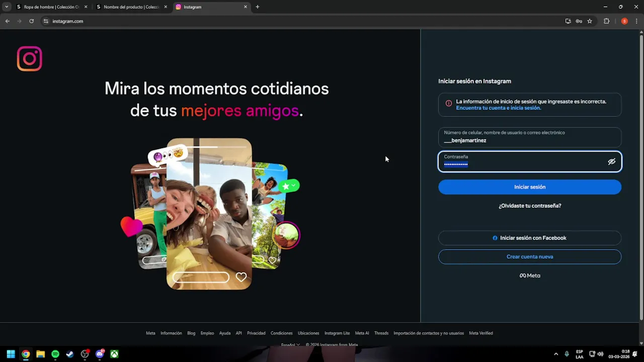Open a new browser tab
Image resolution: width=644 pixels, height=362 pixels.
[x=258, y=7]
